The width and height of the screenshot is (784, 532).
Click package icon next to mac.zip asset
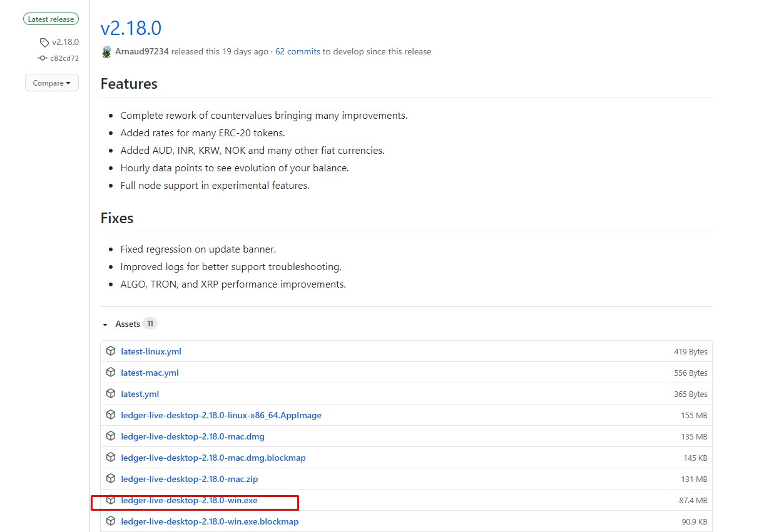click(111, 479)
